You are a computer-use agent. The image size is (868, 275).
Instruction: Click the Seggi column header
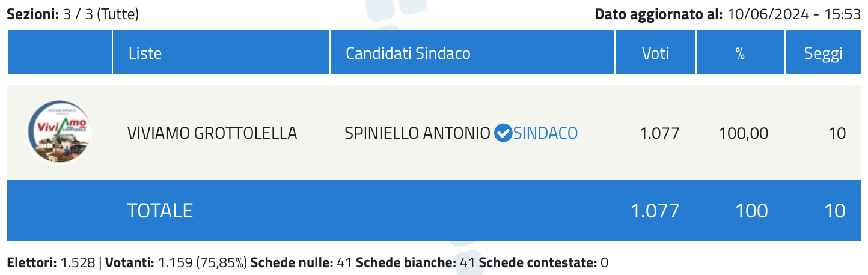tap(824, 53)
